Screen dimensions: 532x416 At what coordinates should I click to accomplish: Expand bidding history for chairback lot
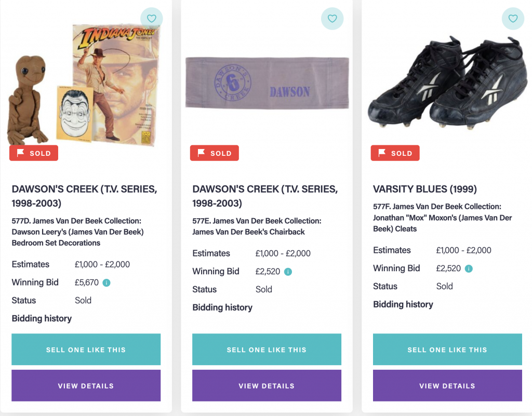point(222,307)
